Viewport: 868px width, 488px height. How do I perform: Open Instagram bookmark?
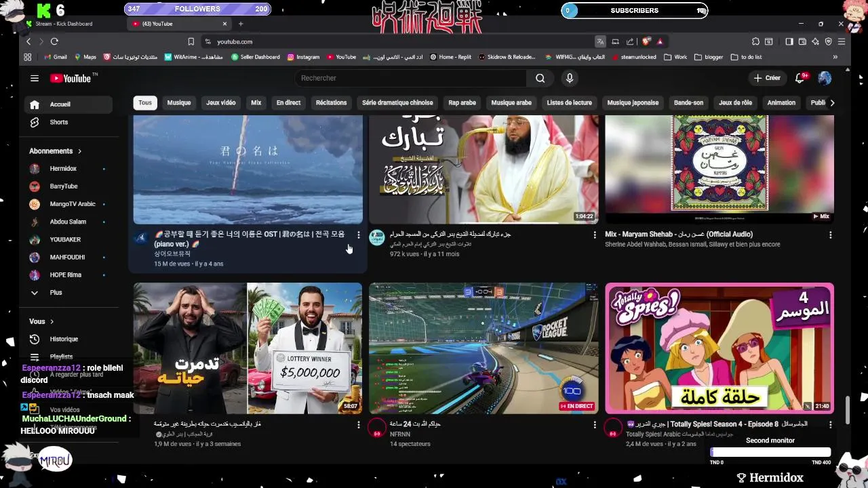(303, 57)
